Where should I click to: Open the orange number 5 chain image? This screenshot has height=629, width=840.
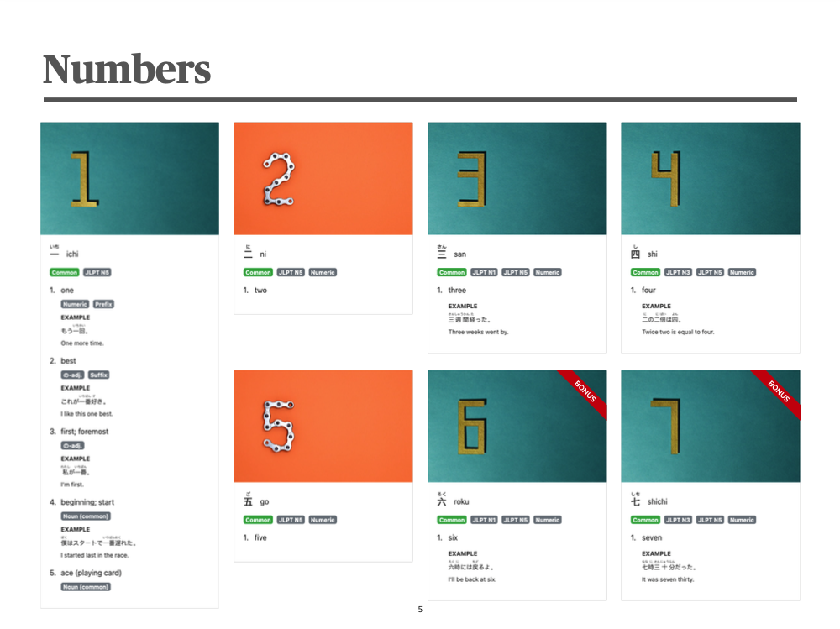pos(323,426)
